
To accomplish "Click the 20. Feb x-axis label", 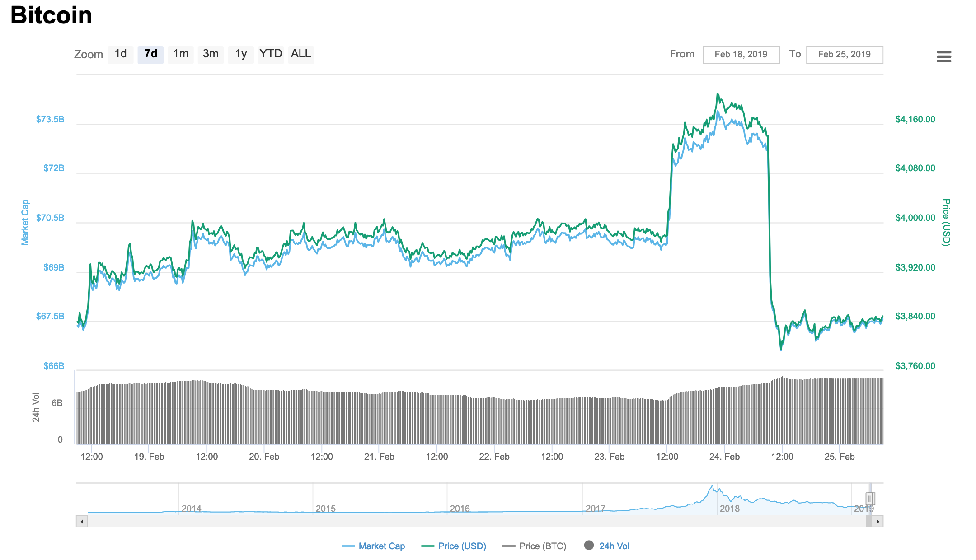I will pos(264,457).
